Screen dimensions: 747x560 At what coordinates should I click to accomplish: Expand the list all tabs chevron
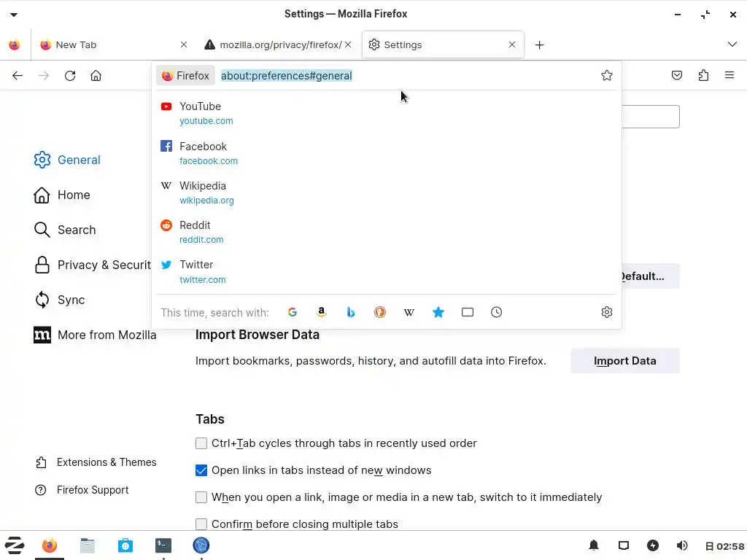[x=732, y=44]
